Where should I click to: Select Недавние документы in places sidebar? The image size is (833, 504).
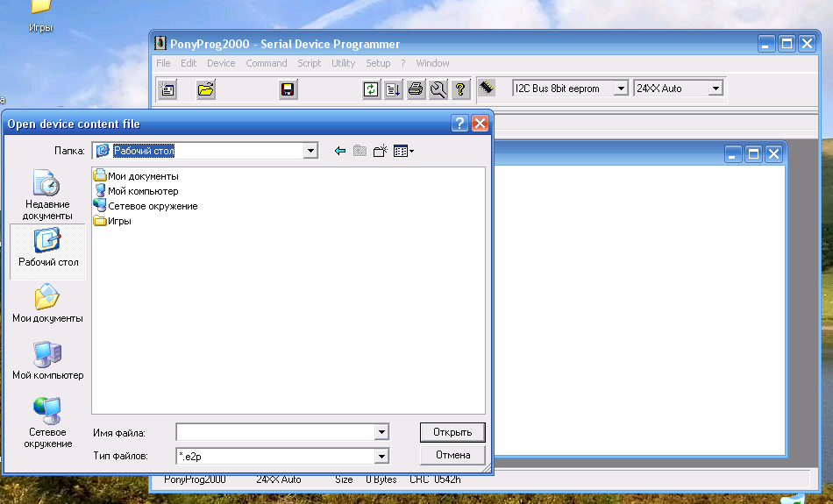pyautogui.click(x=47, y=195)
